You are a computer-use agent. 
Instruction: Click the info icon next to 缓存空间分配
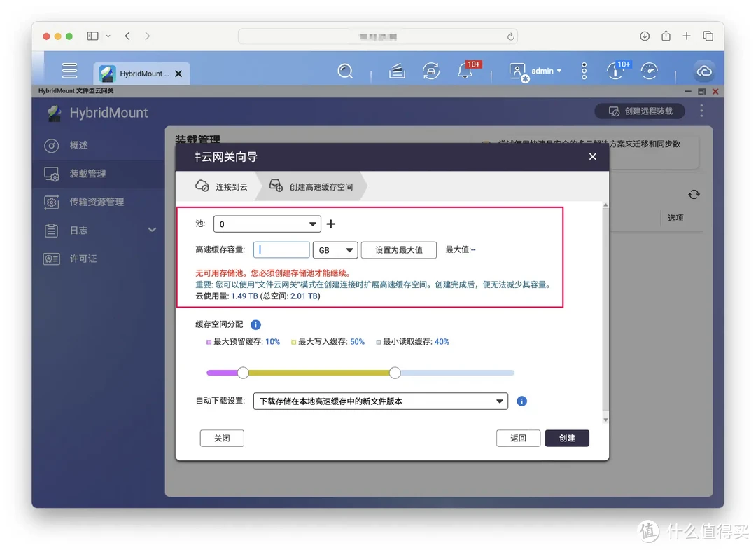254,324
